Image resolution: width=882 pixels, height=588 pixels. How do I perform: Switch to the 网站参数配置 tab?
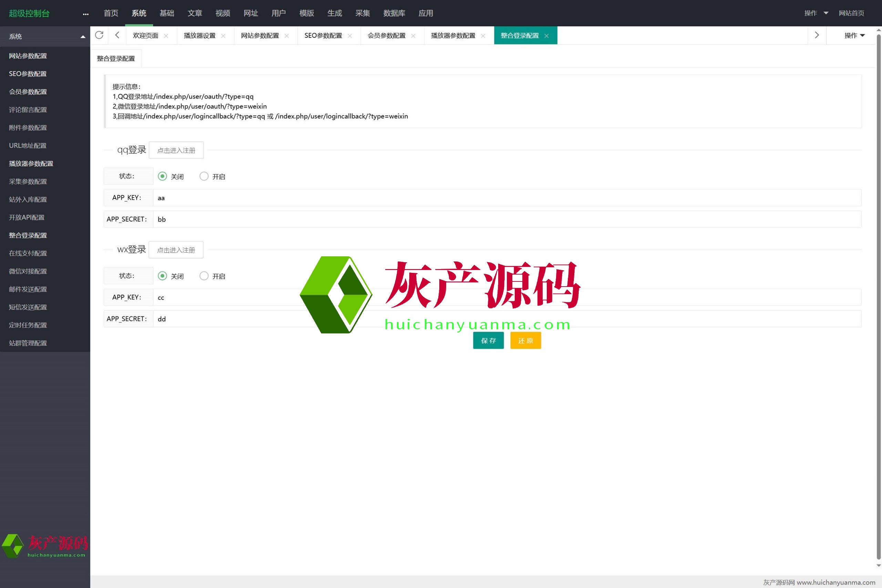click(260, 35)
